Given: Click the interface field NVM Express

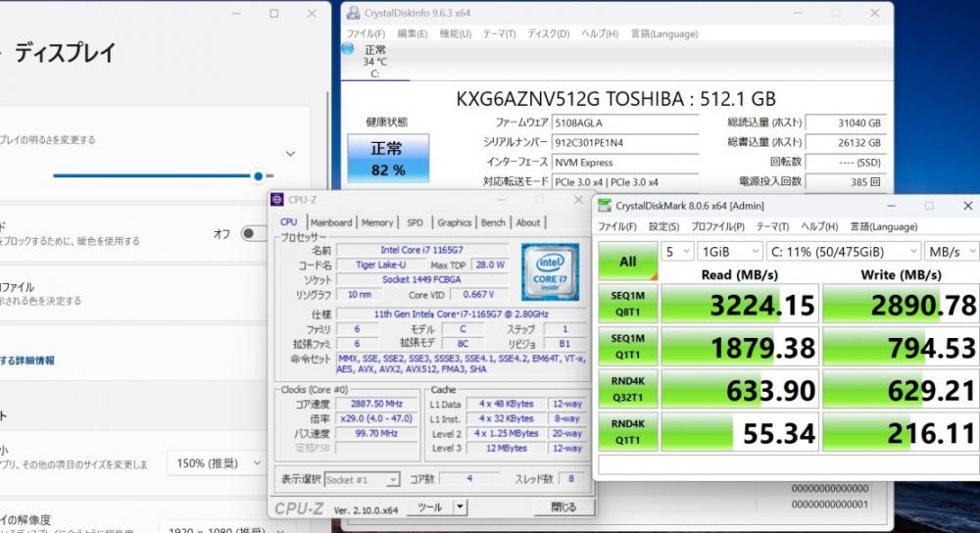Looking at the screenshot, I should 625,163.
